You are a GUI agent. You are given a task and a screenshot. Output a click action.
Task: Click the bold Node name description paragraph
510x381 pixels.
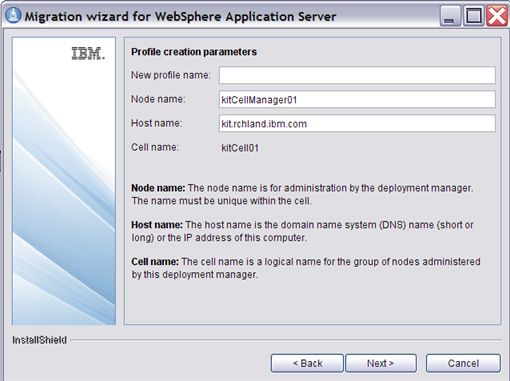coord(302,194)
